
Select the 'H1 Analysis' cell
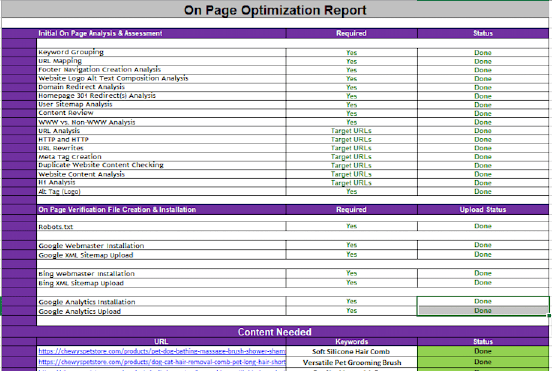pos(162,183)
